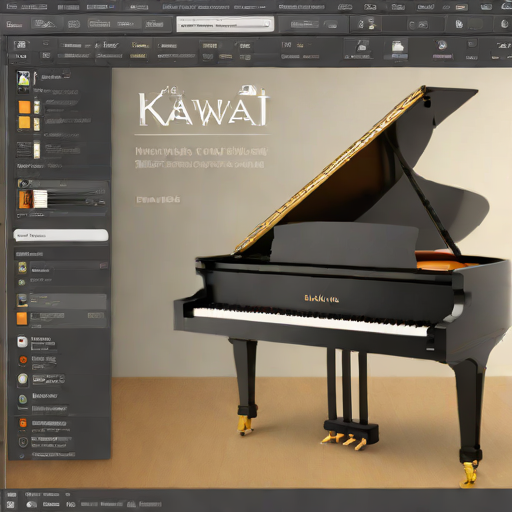Click the white address field in top toolbar

coord(225,24)
